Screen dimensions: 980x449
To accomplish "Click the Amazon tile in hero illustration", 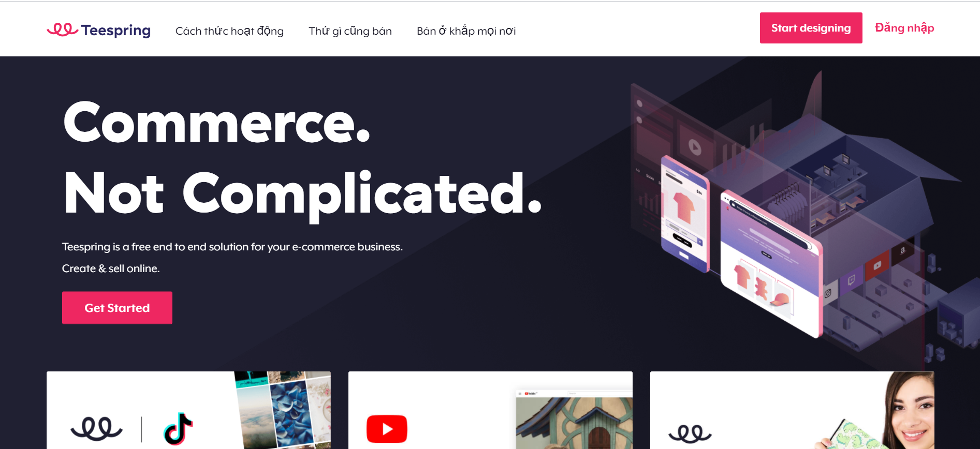I will [x=902, y=251].
